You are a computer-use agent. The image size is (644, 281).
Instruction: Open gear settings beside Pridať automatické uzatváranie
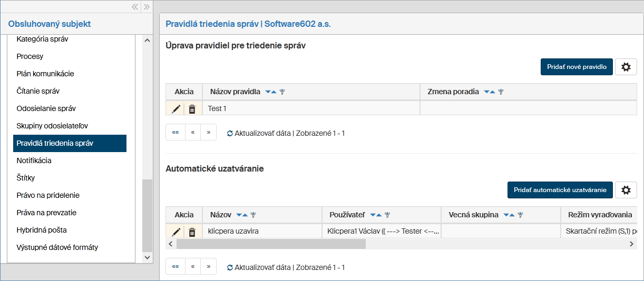626,190
